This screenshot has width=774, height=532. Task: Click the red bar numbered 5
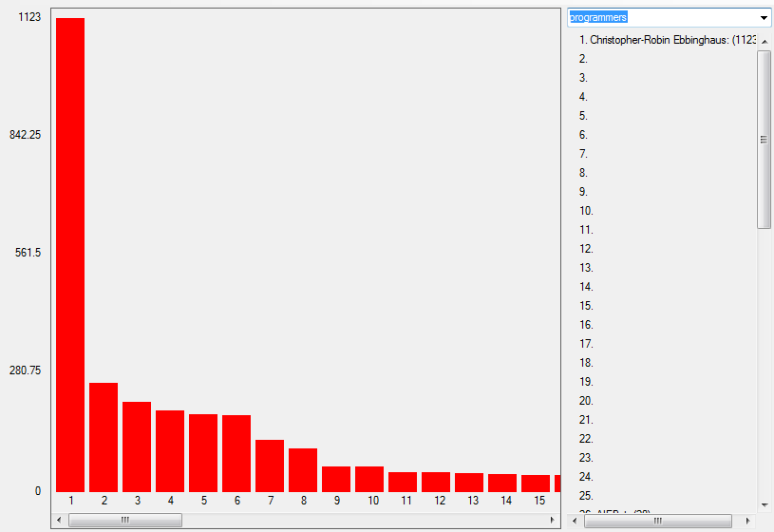tap(203, 453)
